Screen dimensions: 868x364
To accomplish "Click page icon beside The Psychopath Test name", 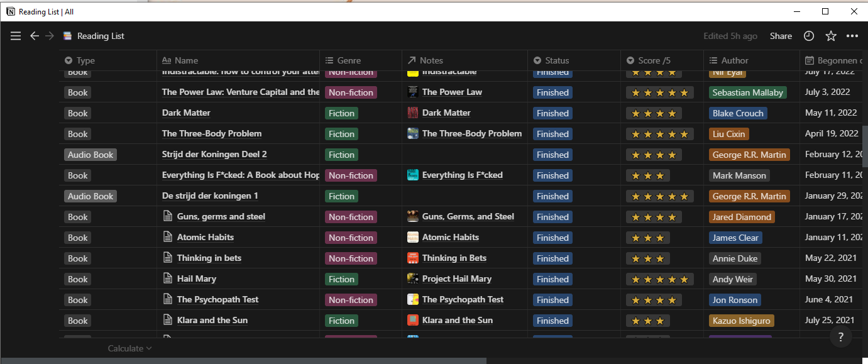I will pyautogui.click(x=168, y=299).
